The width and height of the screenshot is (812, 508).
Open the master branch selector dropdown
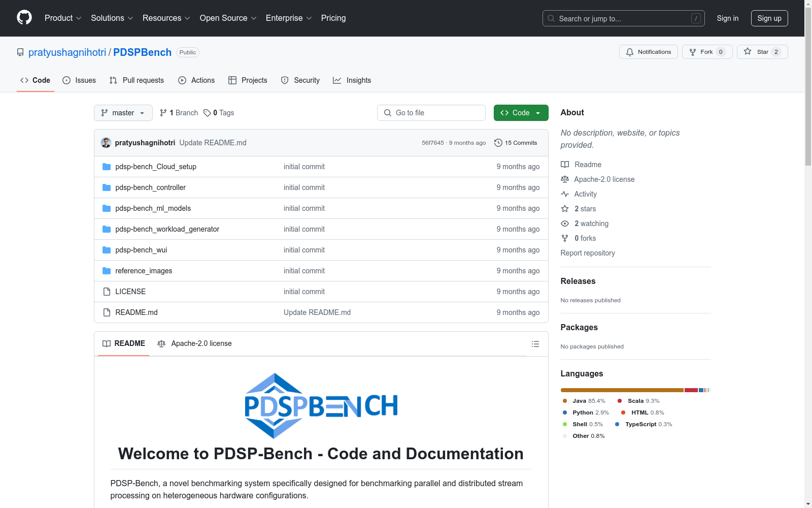point(123,113)
